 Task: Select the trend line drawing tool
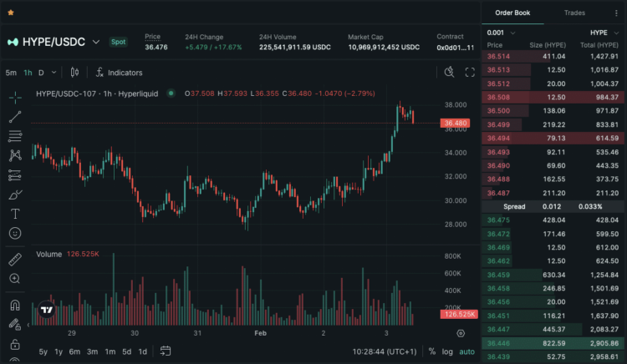pos(15,117)
